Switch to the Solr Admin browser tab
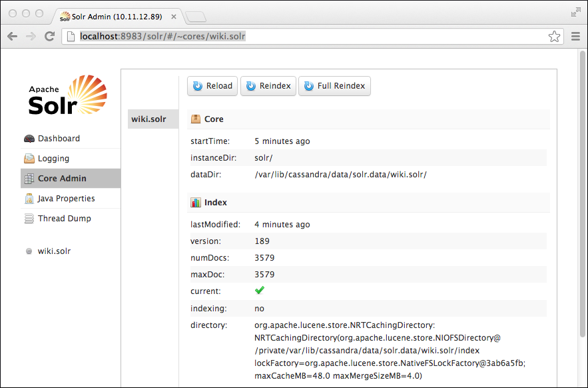 [x=117, y=16]
